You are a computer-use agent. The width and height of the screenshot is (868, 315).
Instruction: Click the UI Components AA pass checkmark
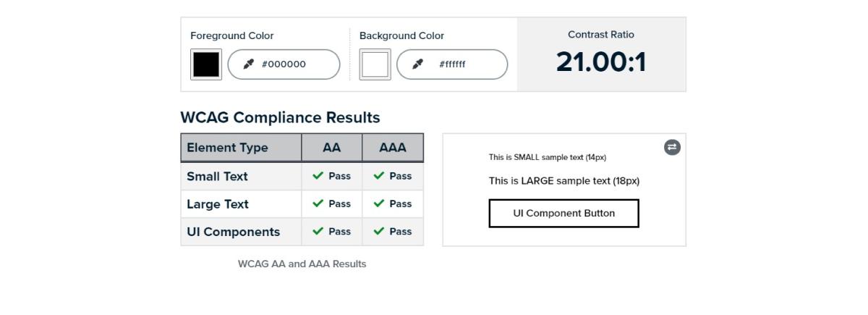click(x=318, y=232)
